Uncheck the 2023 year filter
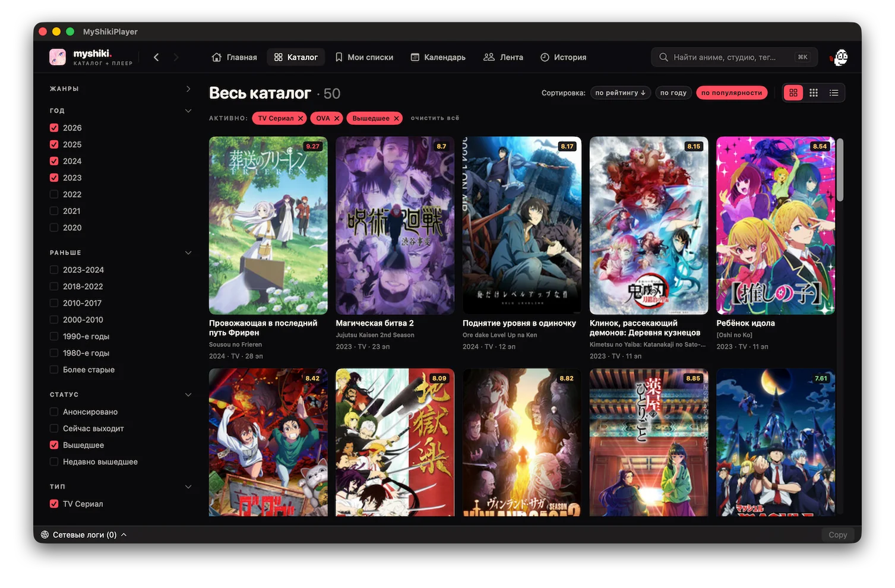The height and width of the screenshot is (588, 895). pos(54,178)
